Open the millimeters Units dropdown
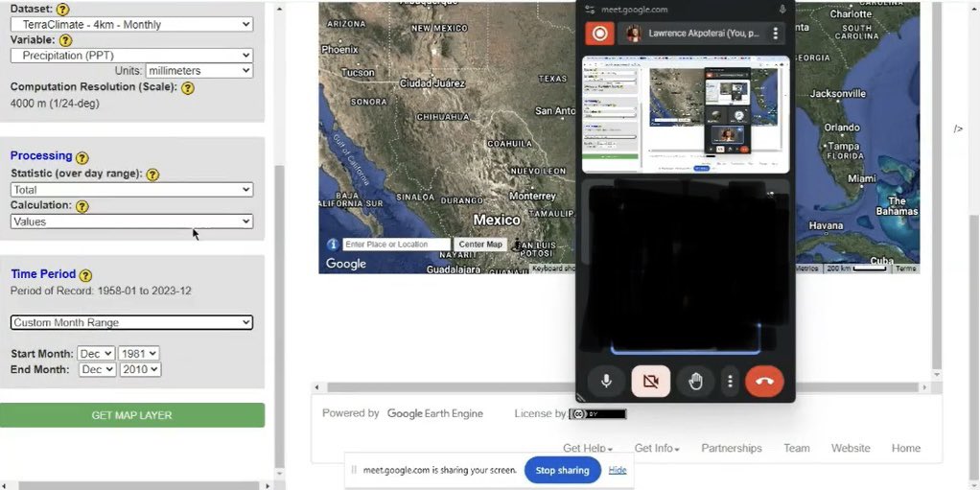Image resolution: width=980 pixels, height=490 pixels. pos(198,71)
